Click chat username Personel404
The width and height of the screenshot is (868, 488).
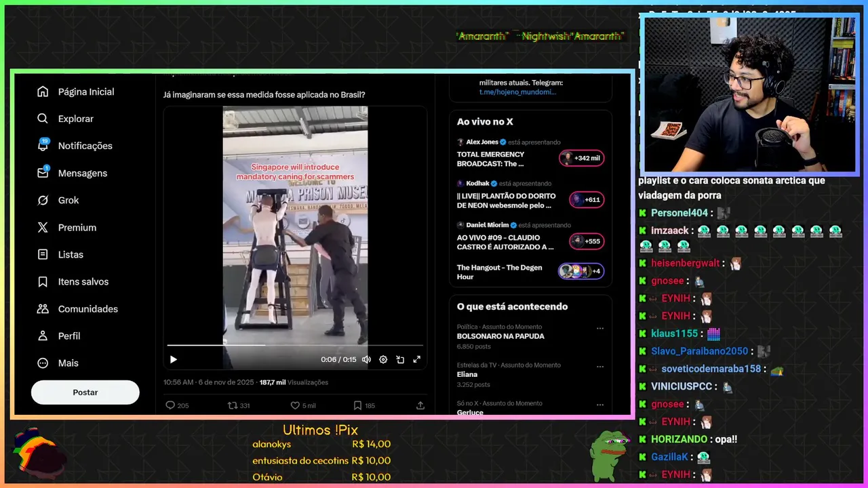point(679,213)
